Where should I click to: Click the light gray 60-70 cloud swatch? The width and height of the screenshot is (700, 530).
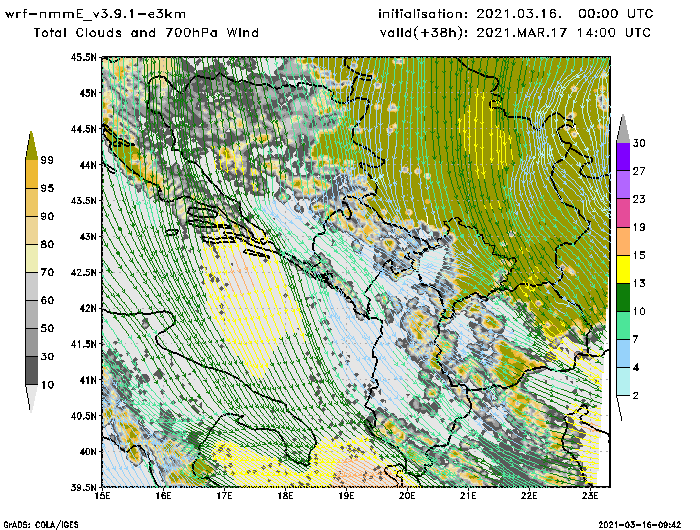[32, 286]
